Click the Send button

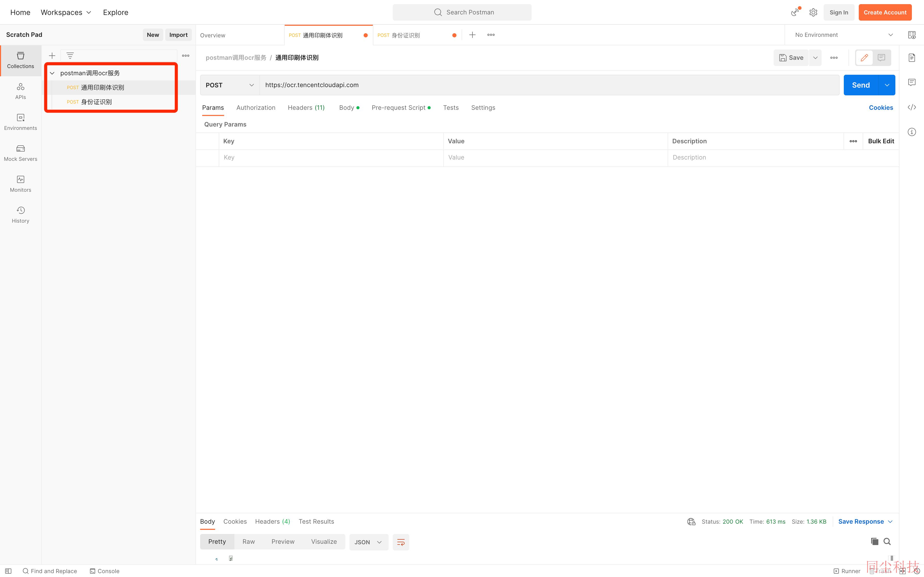click(x=861, y=85)
